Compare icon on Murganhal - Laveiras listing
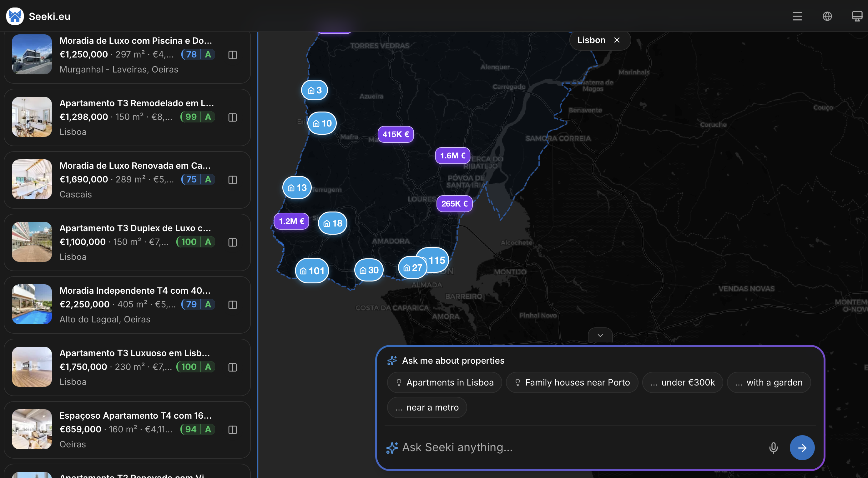The width and height of the screenshot is (868, 478). pos(233,55)
